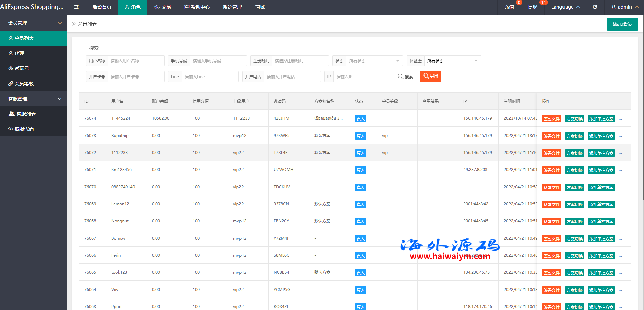Toggle the 真人 status for user 11445224

(360, 119)
